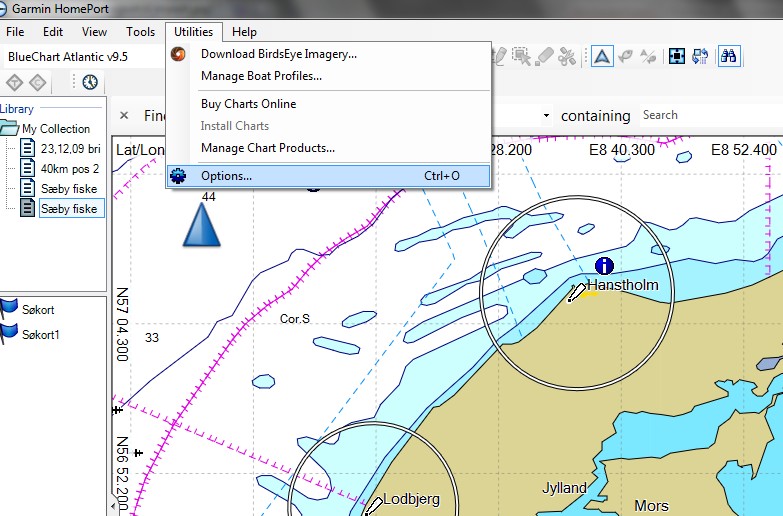Click the fit-to-screen toolbar icon
Screen dimensions: 783x516
677,56
